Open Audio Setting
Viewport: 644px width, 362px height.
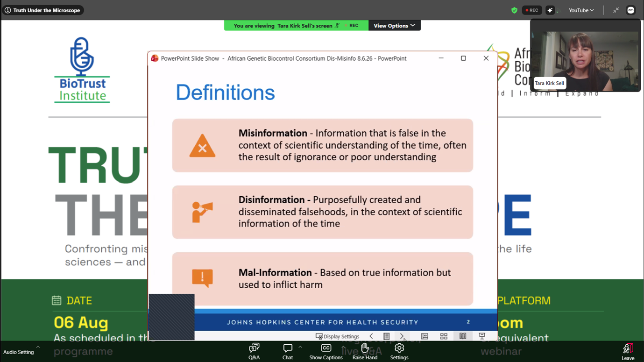pos(19,352)
